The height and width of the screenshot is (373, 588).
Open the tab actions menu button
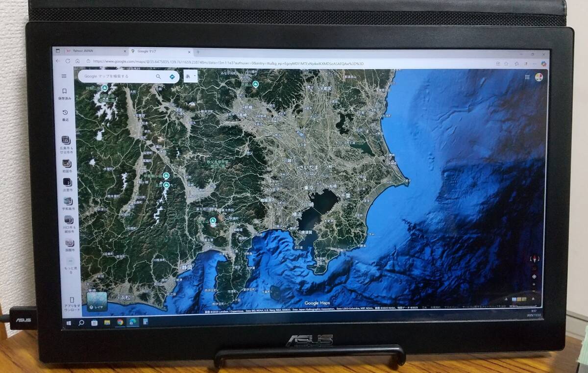[57, 51]
